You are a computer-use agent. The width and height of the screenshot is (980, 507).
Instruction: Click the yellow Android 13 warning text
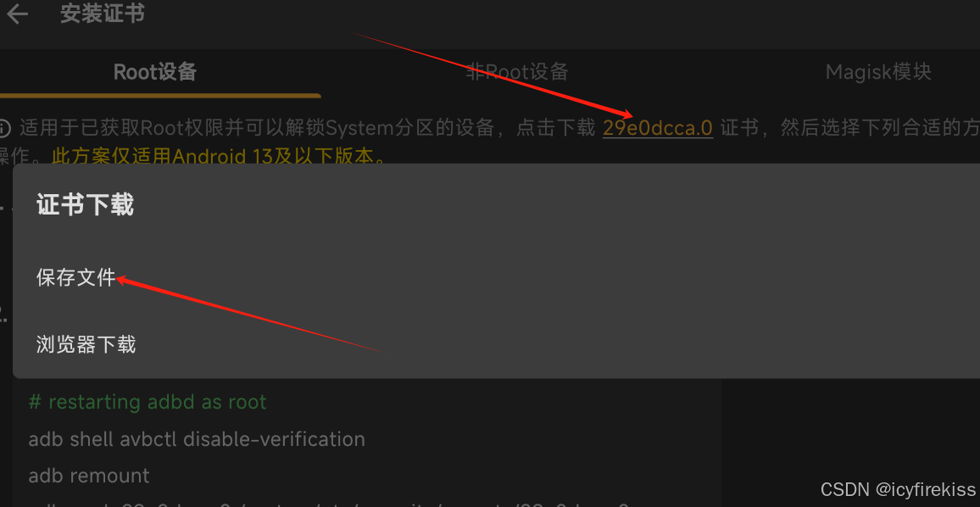click(x=219, y=156)
